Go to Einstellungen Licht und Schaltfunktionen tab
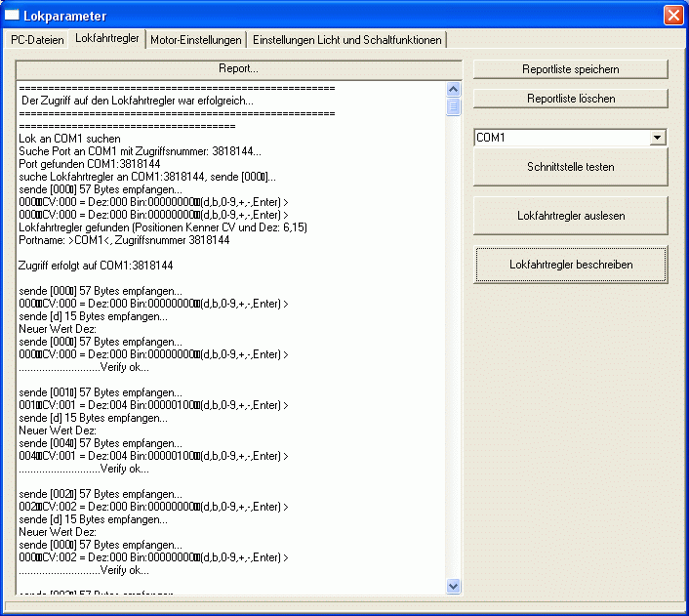The image size is (689, 616). pos(347,40)
